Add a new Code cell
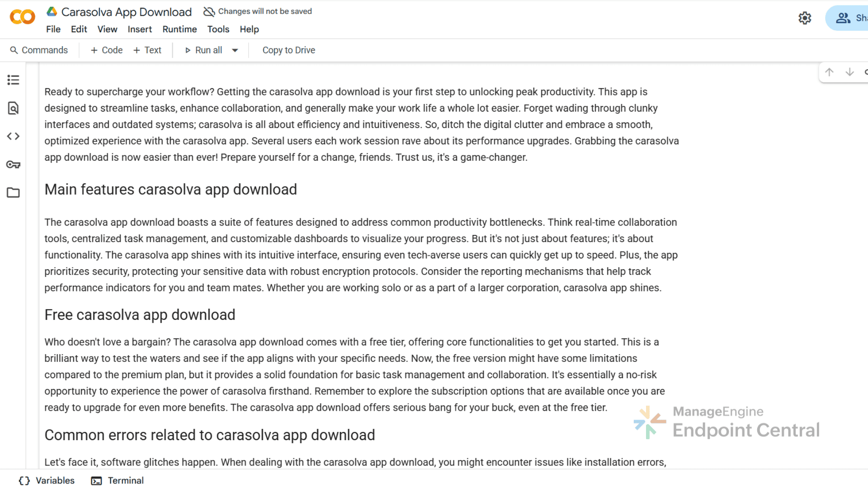Screen dimensions: 868x488 (x=107, y=50)
